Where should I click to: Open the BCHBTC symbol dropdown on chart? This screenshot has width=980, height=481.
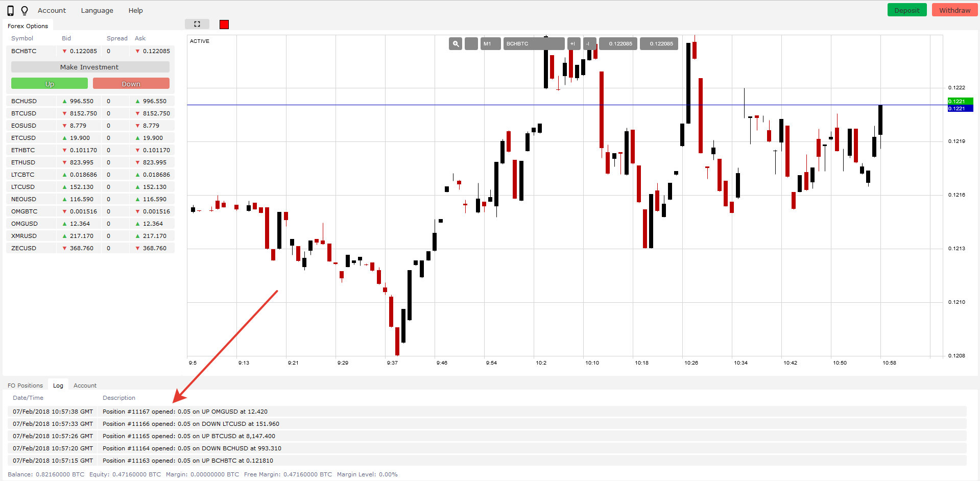[533, 44]
